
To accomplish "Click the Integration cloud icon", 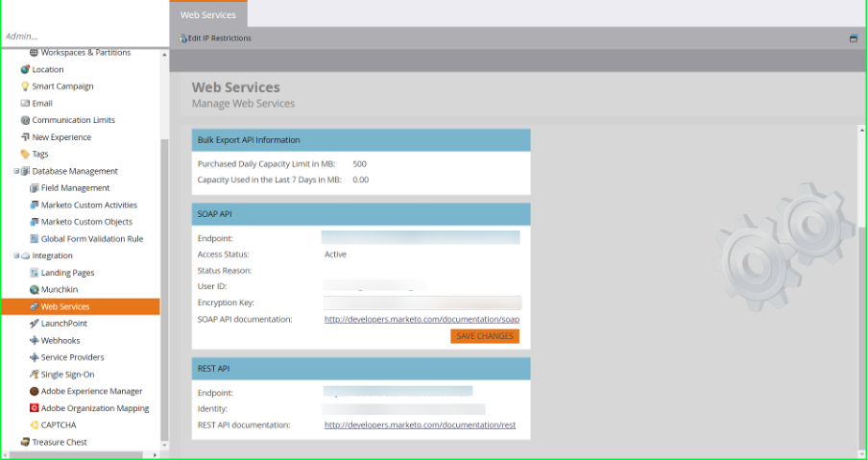I will [x=25, y=255].
